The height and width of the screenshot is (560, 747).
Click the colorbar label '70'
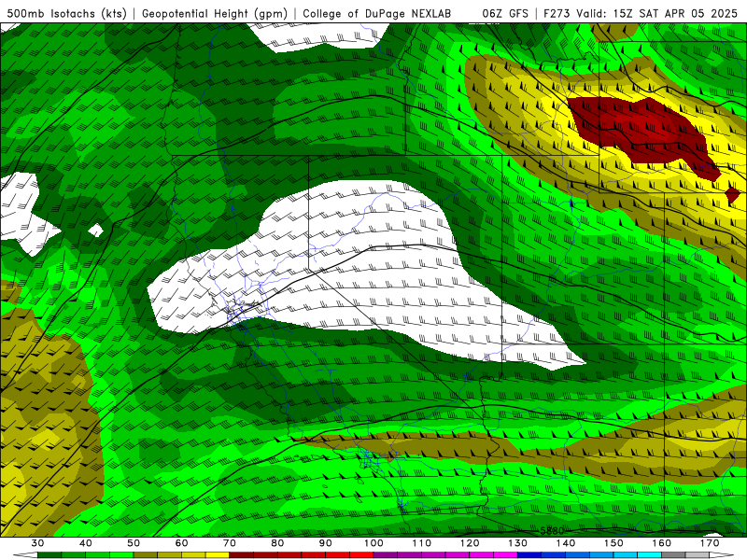(x=229, y=543)
